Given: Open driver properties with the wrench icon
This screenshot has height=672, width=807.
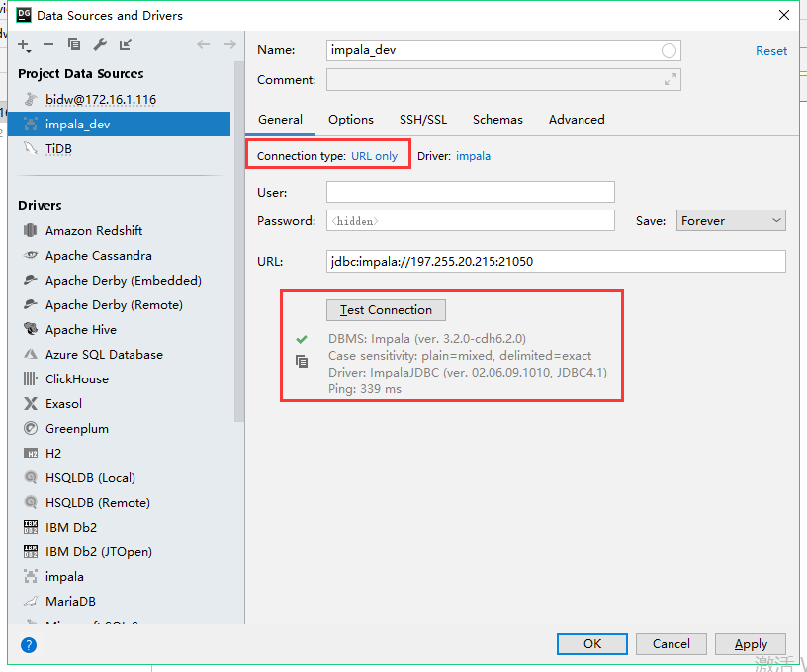Looking at the screenshot, I should pos(99,44).
